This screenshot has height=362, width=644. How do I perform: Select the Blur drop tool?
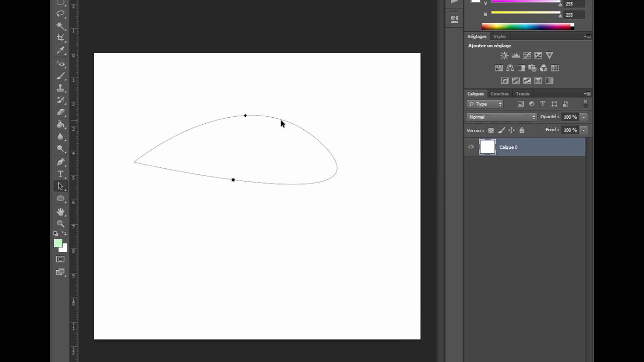pyautogui.click(x=60, y=136)
